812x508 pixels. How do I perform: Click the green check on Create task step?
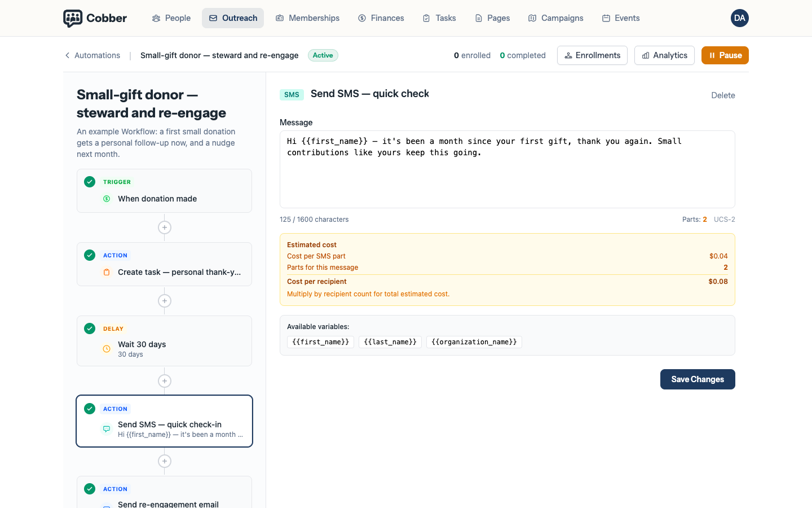pyautogui.click(x=90, y=255)
